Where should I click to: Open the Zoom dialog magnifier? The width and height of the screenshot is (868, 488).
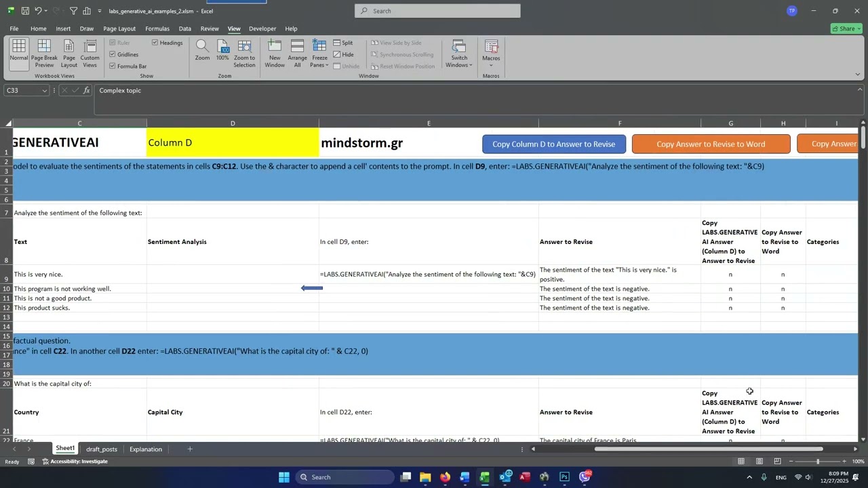202,50
